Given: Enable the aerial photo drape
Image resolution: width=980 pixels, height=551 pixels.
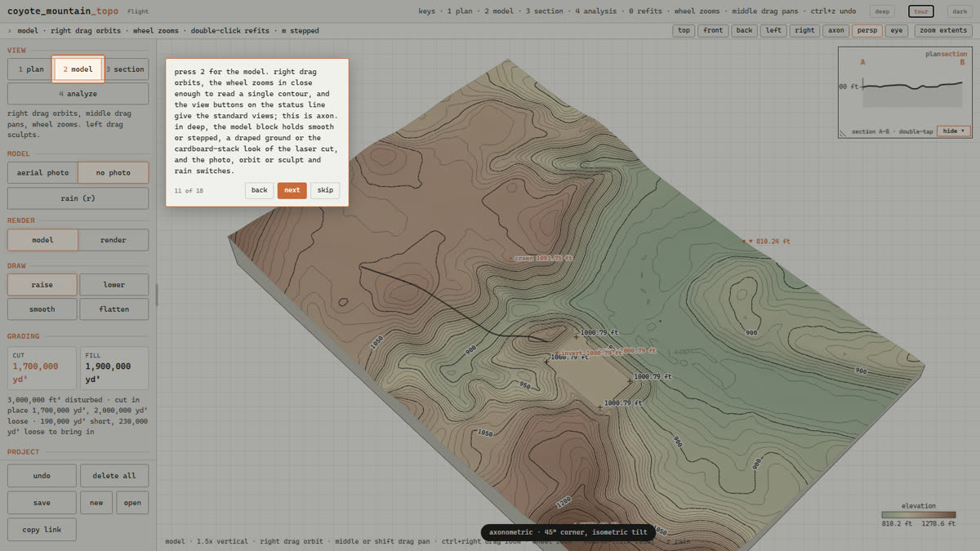Looking at the screenshot, I should [42, 173].
